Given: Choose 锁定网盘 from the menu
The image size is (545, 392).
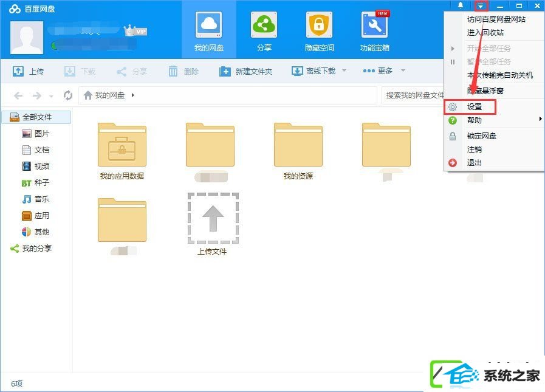Looking at the screenshot, I should (x=482, y=136).
